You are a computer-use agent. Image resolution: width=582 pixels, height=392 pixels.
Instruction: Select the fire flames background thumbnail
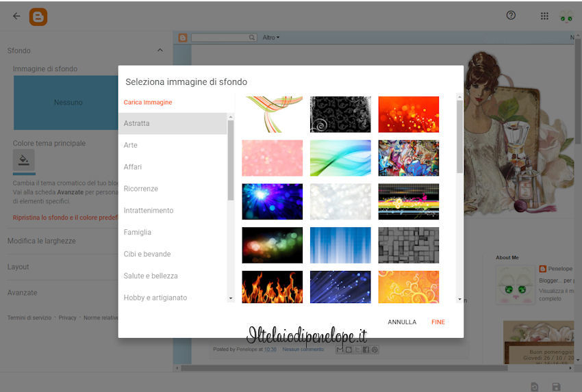272,287
